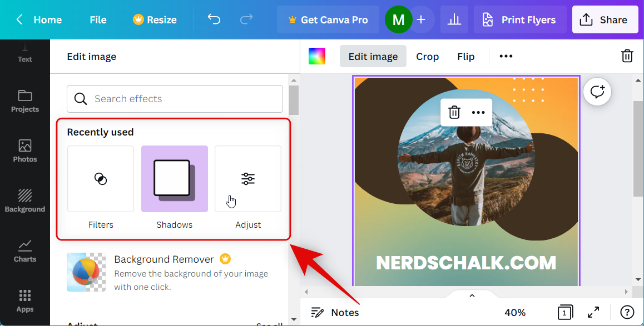644x326 pixels.
Task: Open the 40% zoom level control
Action: (x=515, y=313)
